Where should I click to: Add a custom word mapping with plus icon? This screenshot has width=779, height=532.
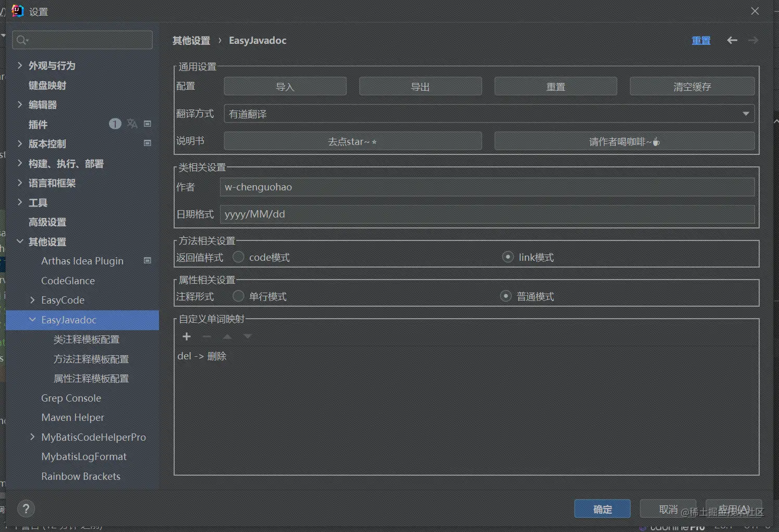[187, 336]
